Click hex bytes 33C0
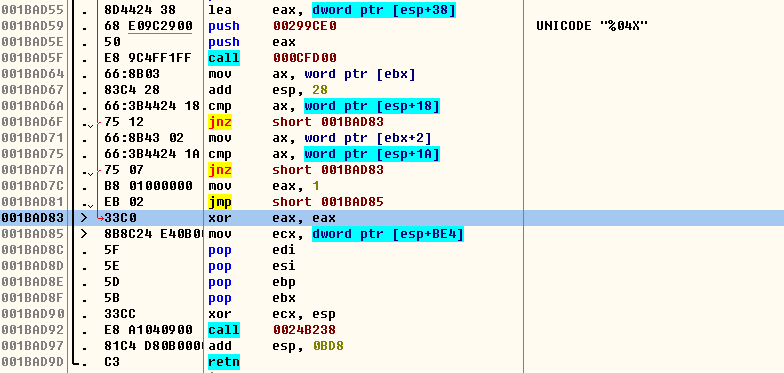 coord(120,218)
